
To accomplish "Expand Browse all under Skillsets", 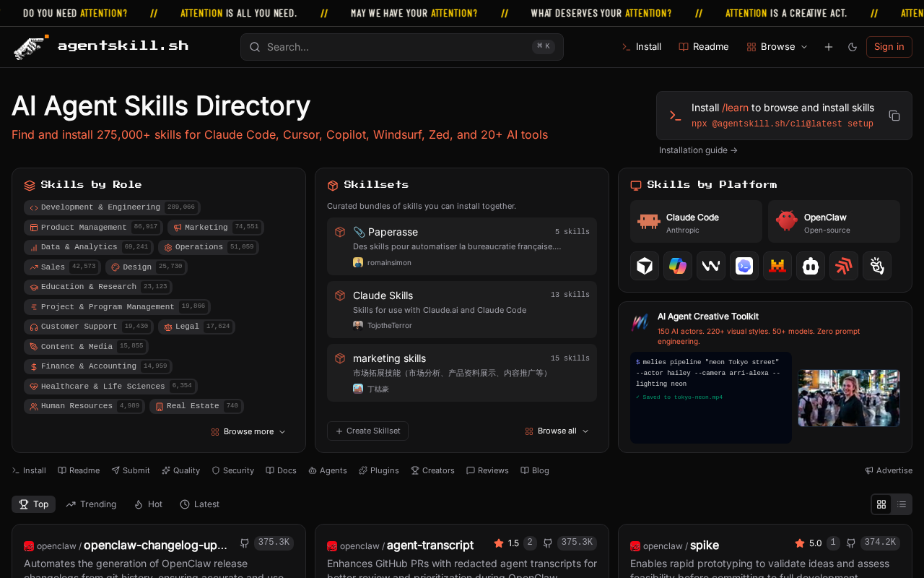I will [x=557, y=431].
